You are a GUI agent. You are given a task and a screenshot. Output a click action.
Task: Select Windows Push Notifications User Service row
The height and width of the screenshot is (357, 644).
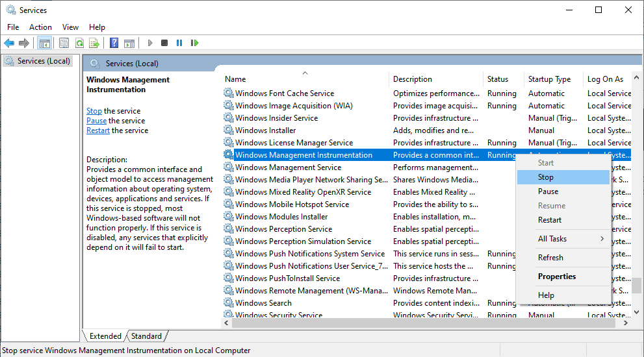pyautogui.click(x=369, y=265)
